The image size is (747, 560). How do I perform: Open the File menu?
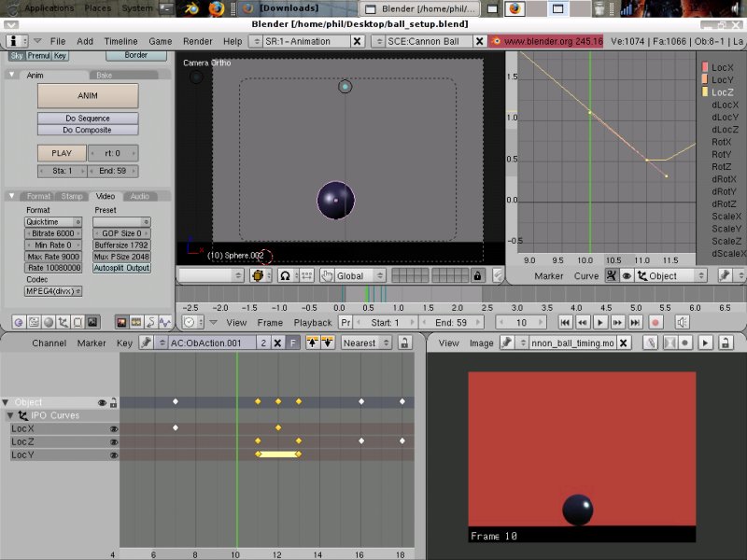point(58,41)
